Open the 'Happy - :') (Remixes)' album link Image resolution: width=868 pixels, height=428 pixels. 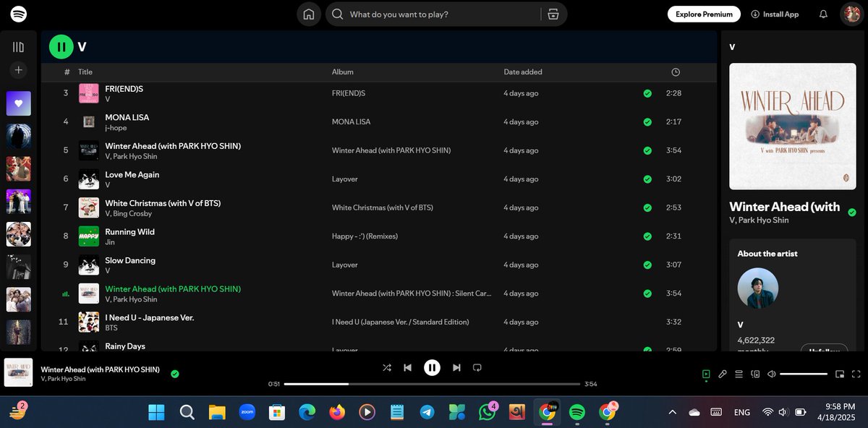[365, 236]
